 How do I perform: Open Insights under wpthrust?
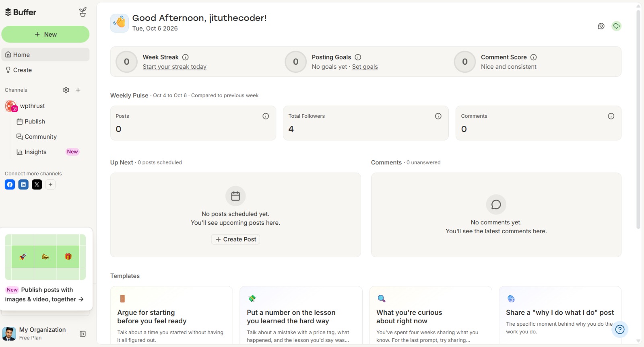31,152
